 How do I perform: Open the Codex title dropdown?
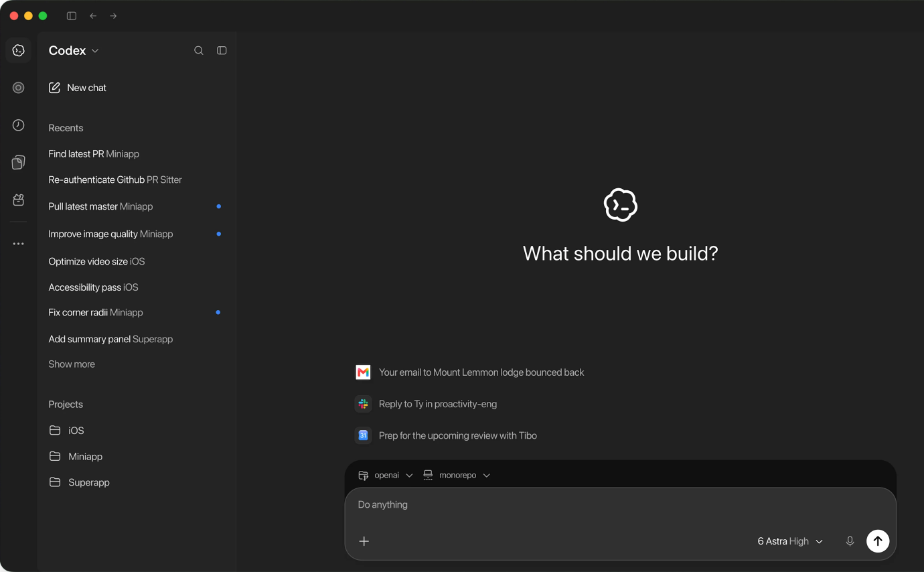pos(74,51)
